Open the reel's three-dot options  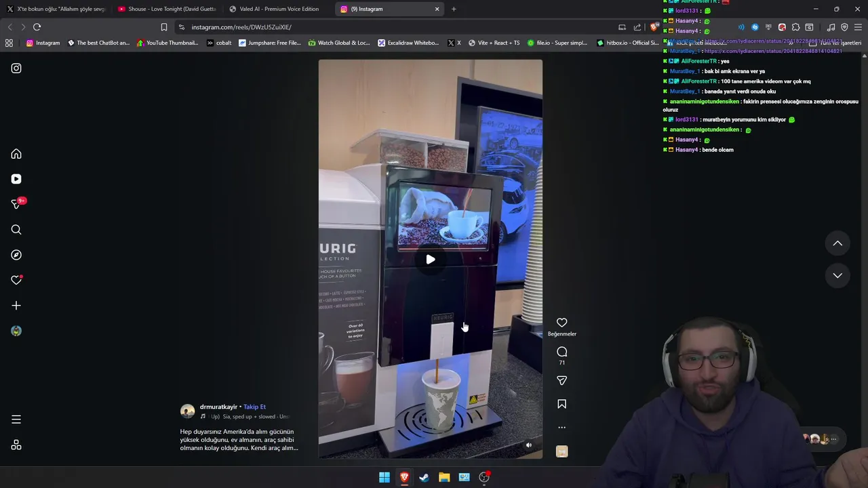pyautogui.click(x=561, y=428)
